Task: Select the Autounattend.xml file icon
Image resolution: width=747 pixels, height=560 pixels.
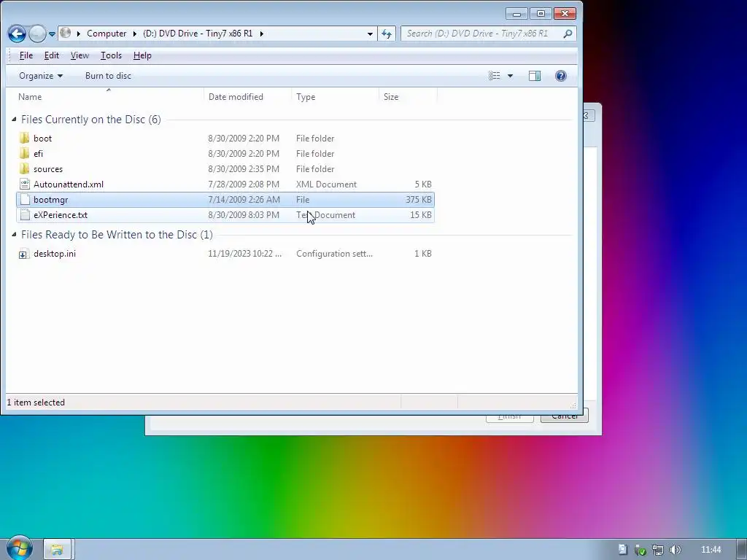Action: tap(24, 184)
